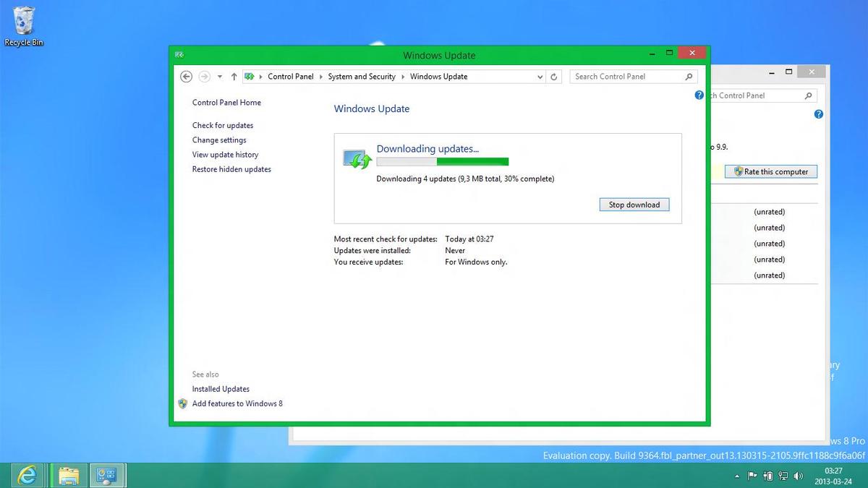Click the 'For Windows only.' text
This screenshot has width=868, height=488.
pyautogui.click(x=476, y=262)
